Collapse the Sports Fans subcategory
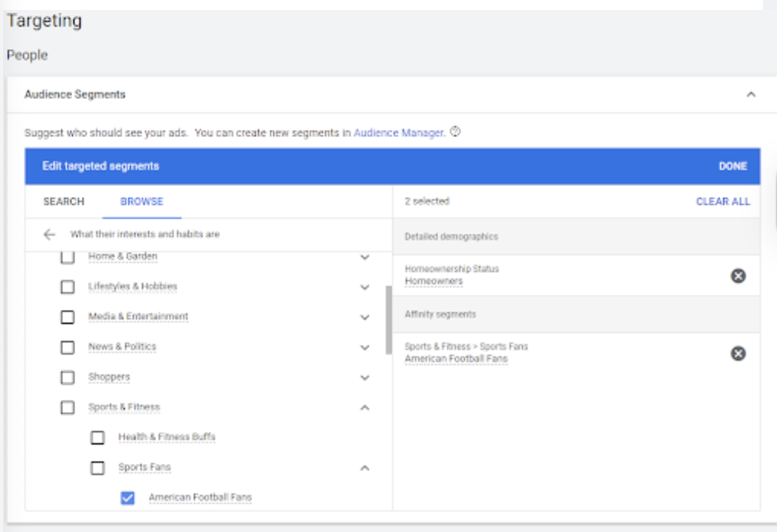This screenshot has width=777, height=532. coord(365,468)
